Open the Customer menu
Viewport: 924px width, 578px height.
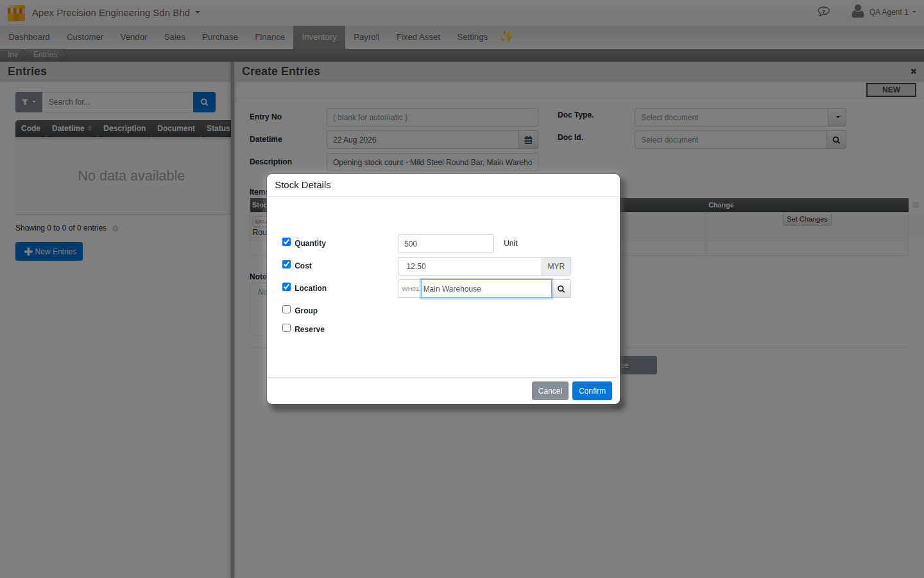coord(85,37)
